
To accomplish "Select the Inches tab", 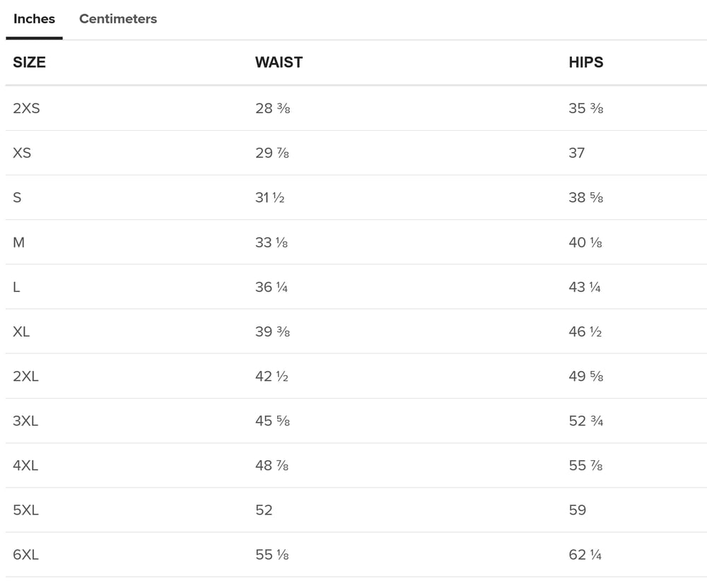I will click(x=34, y=19).
